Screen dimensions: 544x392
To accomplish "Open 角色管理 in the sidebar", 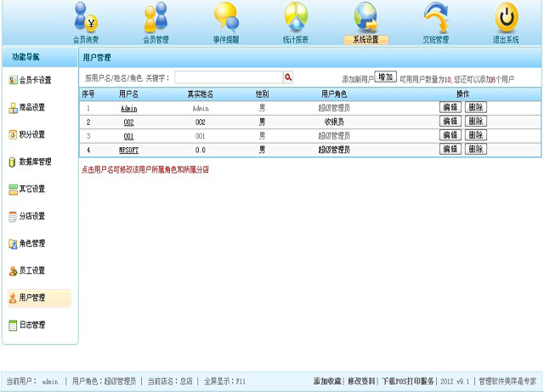I will click(x=32, y=243).
